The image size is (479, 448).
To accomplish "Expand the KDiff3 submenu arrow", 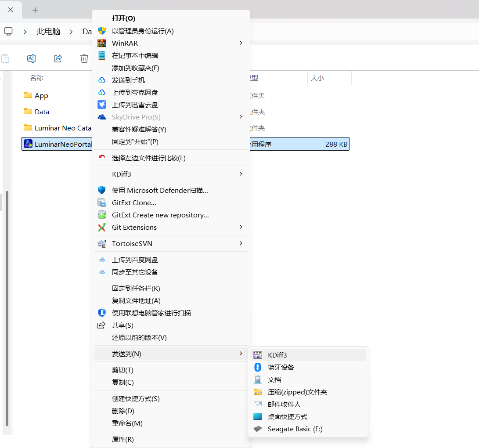I will click(241, 174).
